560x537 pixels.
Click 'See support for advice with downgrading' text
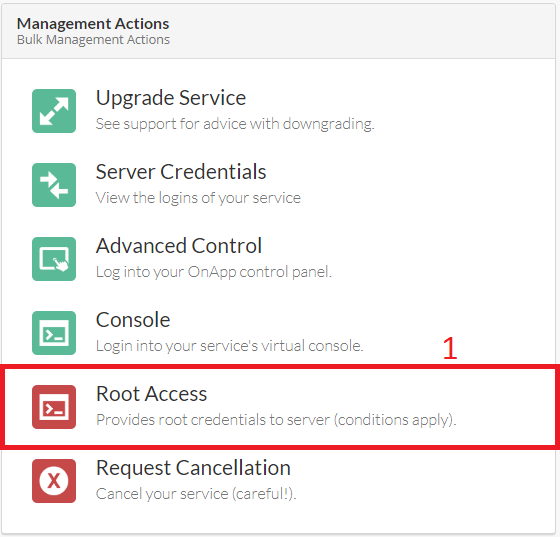[x=235, y=124]
